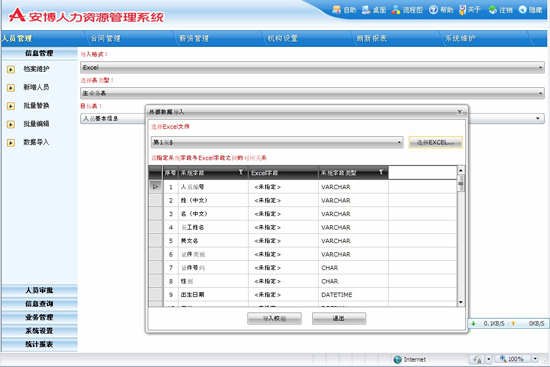The width and height of the screenshot is (550, 367).
Task: Open the zoom level dropdown arrow in status bar
Action: [535, 359]
